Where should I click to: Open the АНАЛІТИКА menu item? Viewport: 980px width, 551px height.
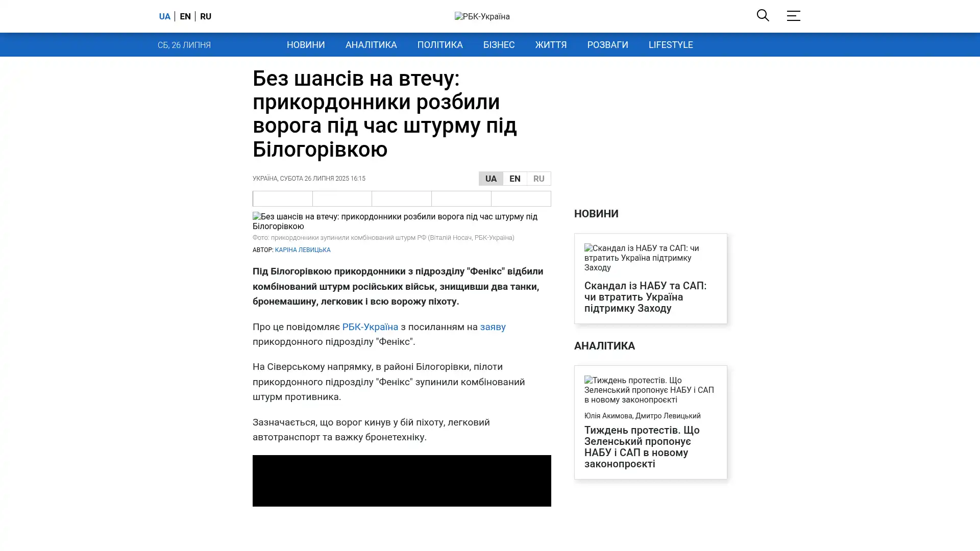pos(371,45)
